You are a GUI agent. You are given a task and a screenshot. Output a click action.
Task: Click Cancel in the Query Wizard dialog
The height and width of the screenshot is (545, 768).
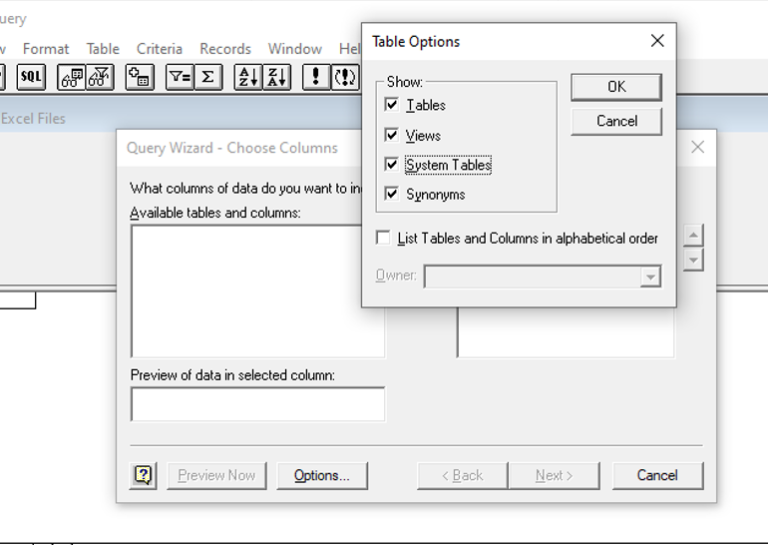(657, 475)
